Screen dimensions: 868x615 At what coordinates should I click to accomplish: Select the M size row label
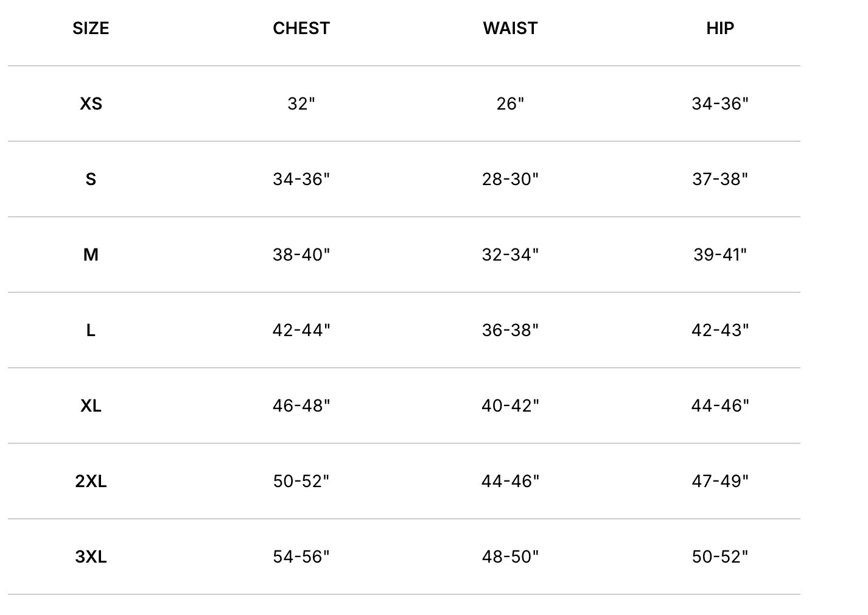point(91,255)
